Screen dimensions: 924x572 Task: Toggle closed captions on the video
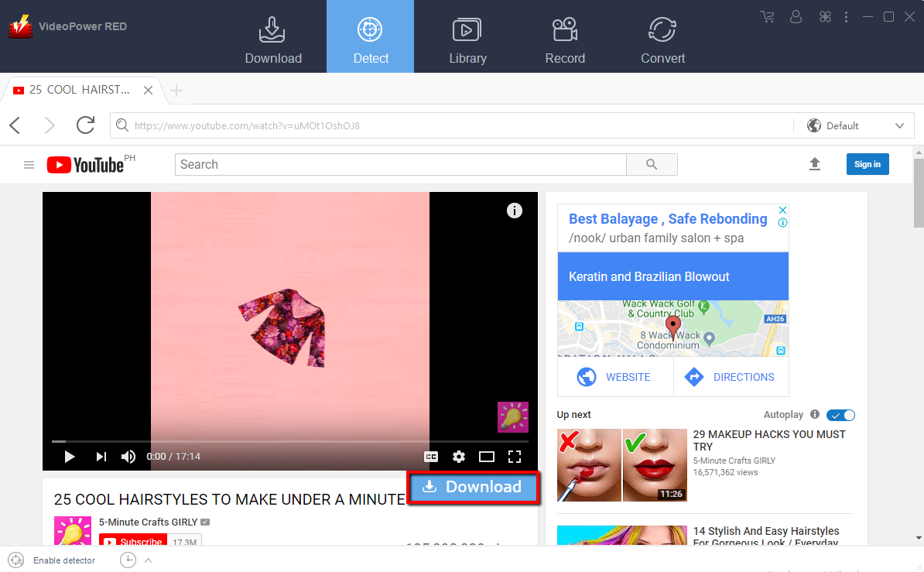tap(431, 457)
